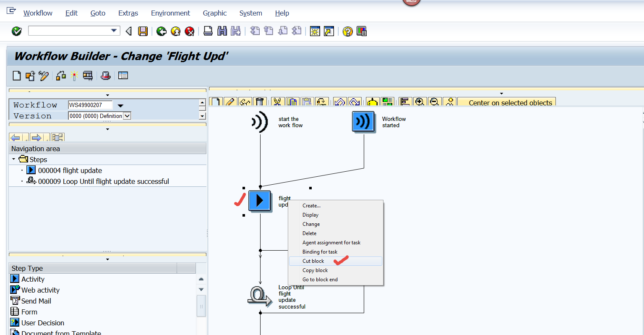This screenshot has height=335, width=644.
Task: Click the Workflow ID input field
Action: [91, 105]
